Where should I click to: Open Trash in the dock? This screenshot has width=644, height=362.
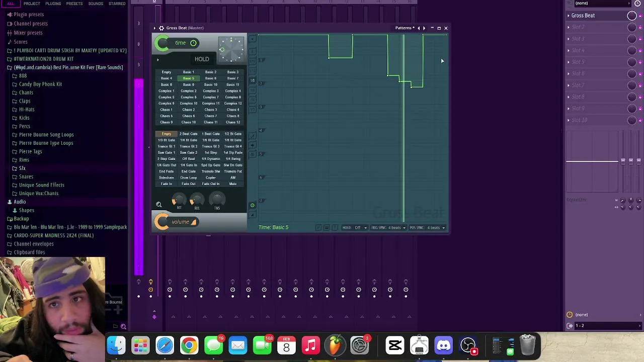(x=527, y=345)
